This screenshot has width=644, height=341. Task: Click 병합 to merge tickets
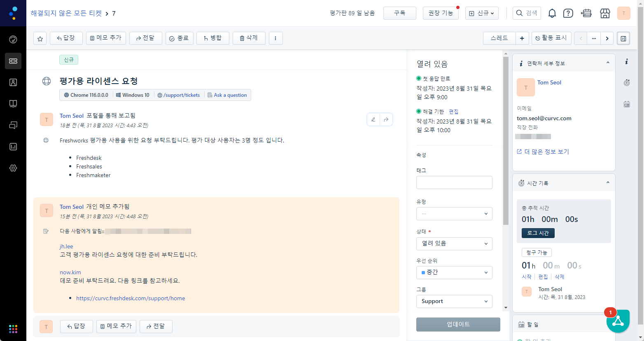pos(213,38)
